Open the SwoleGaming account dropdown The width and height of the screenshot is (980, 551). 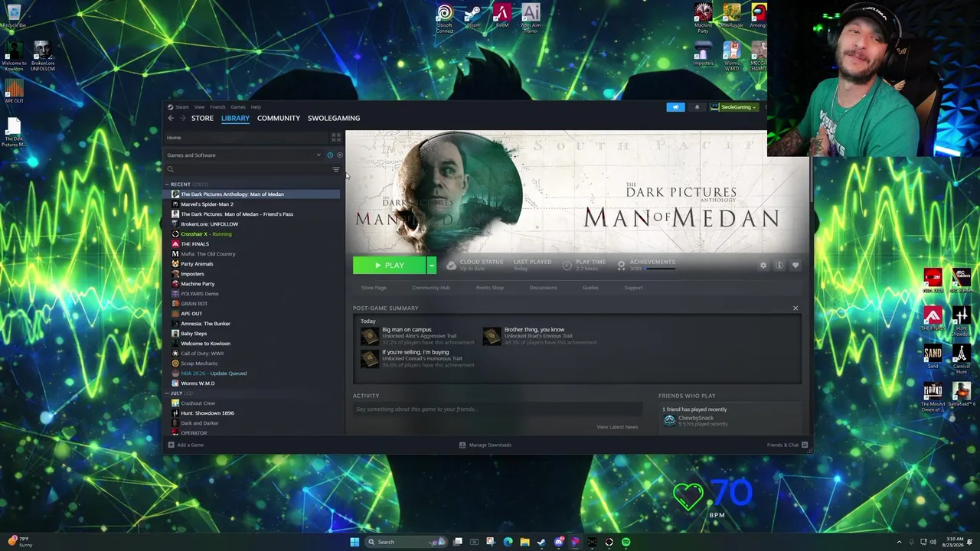click(735, 107)
